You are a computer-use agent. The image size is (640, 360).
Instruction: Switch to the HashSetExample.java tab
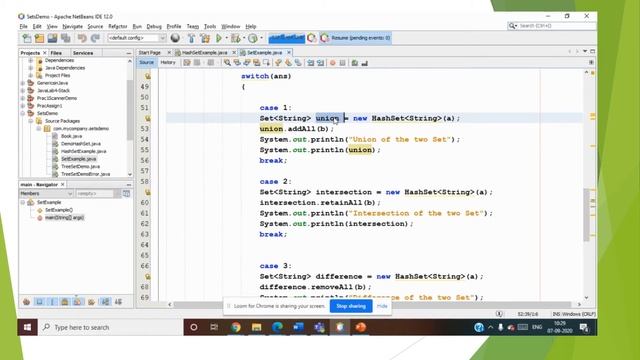tap(204, 53)
